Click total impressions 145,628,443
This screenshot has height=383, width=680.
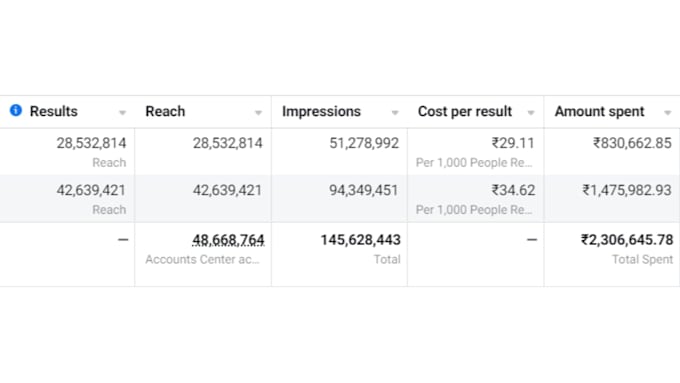[360, 240]
